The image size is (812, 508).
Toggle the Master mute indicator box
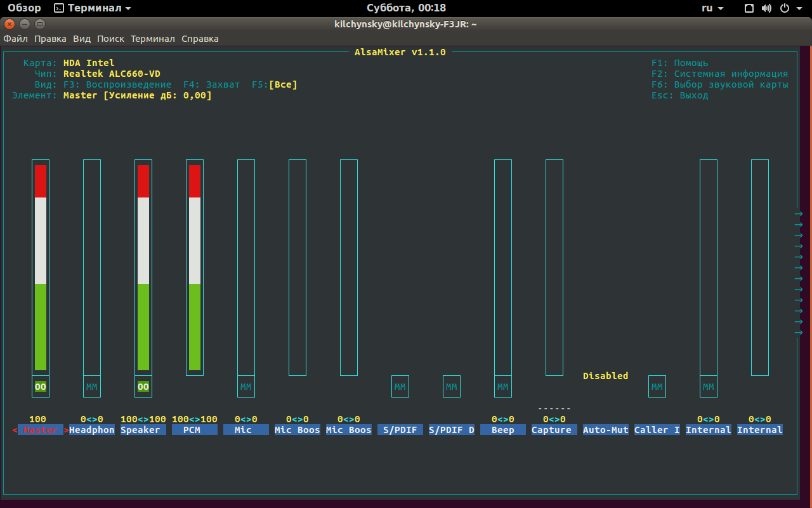click(x=41, y=387)
